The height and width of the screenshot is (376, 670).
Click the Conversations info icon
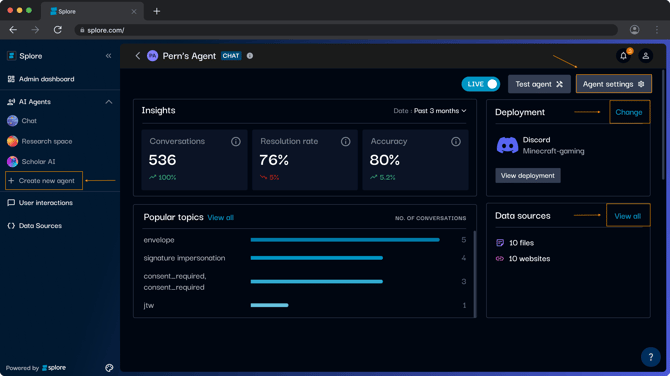235,141
